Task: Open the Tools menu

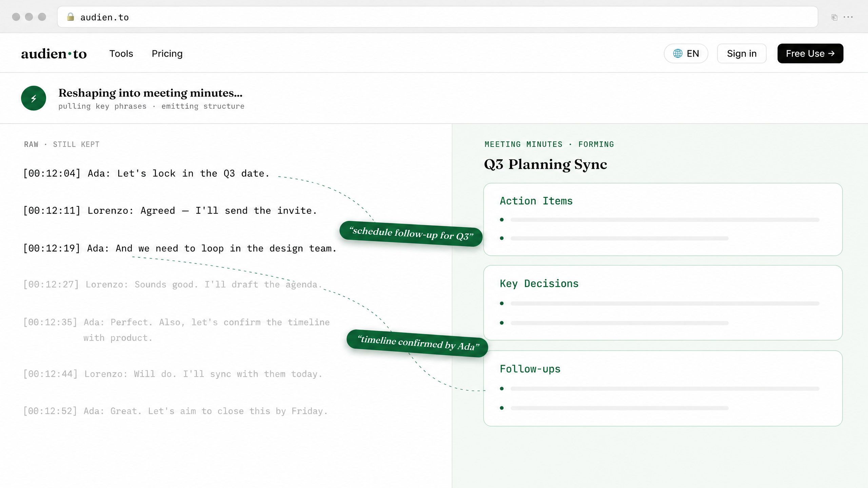Action: 121,54
